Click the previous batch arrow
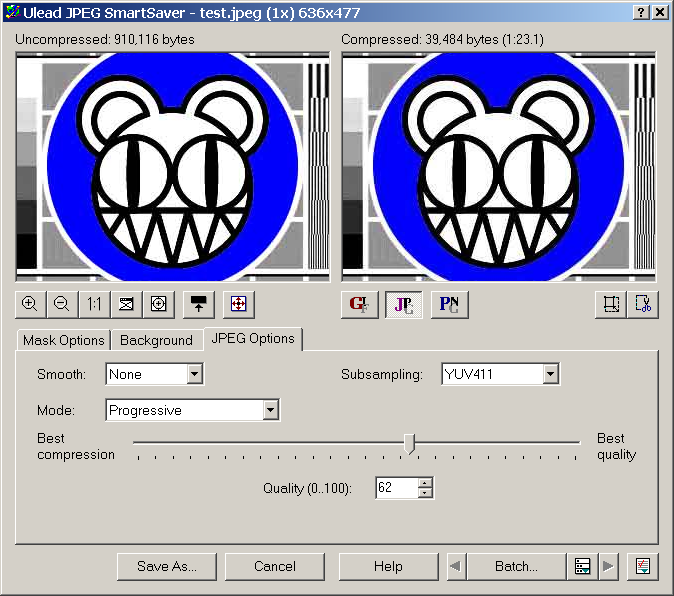Viewport: 674px width, 596px height. [456, 566]
